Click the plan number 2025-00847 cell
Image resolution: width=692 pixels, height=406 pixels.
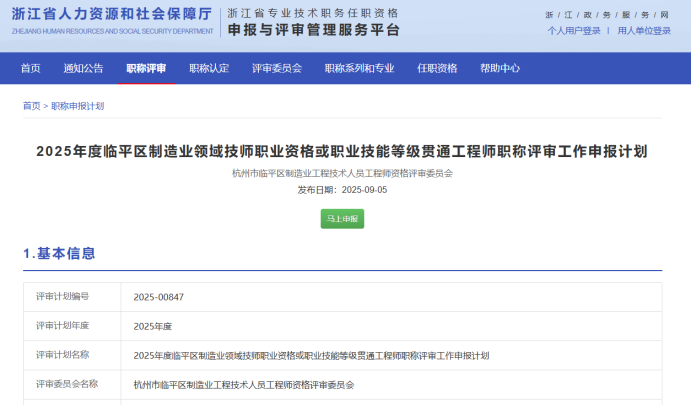[159, 297]
